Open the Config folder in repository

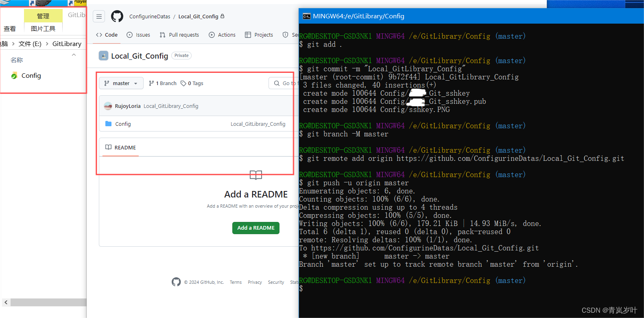point(123,124)
